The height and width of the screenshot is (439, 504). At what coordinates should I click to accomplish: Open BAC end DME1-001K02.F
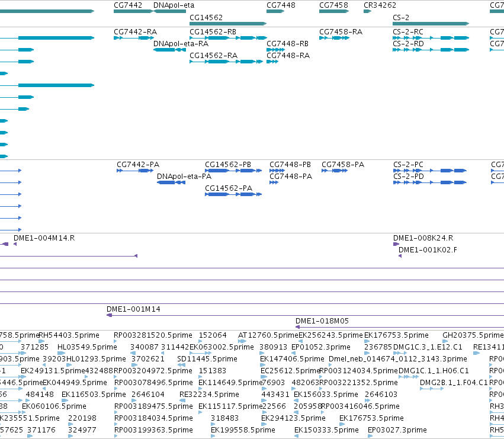[x=428, y=250]
